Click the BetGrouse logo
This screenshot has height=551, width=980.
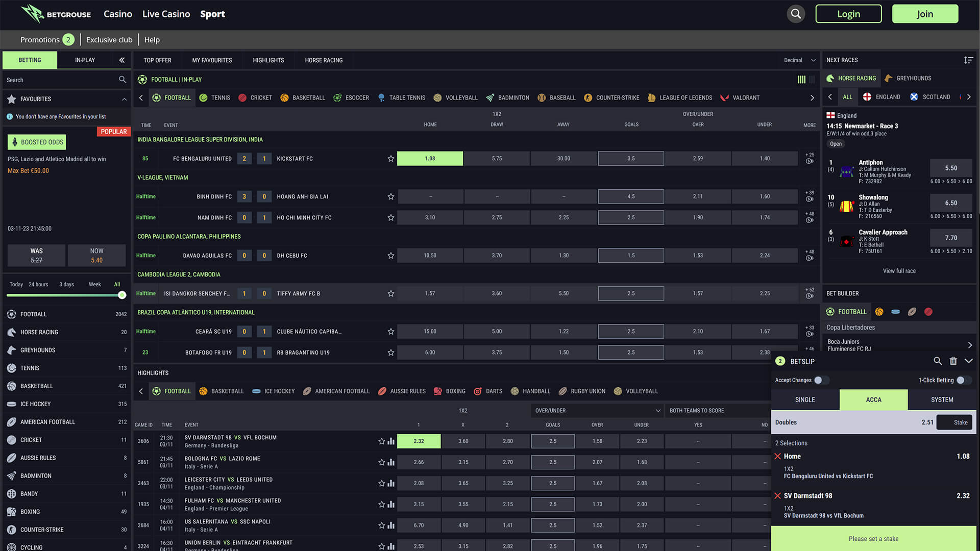(x=56, y=14)
